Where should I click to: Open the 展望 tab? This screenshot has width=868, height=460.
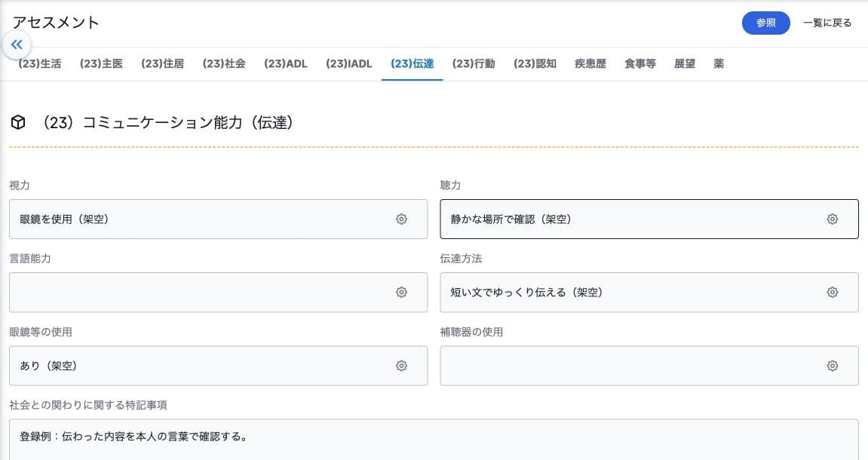point(685,63)
